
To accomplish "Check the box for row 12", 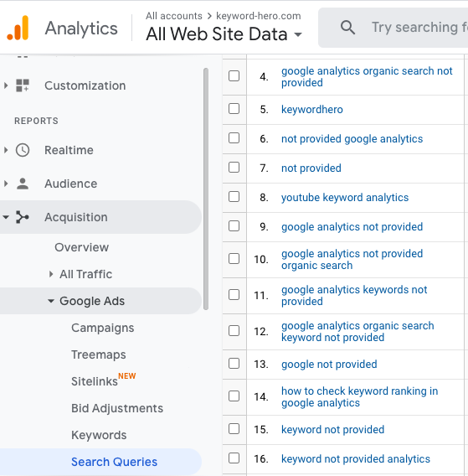I will (x=234, y=331).
